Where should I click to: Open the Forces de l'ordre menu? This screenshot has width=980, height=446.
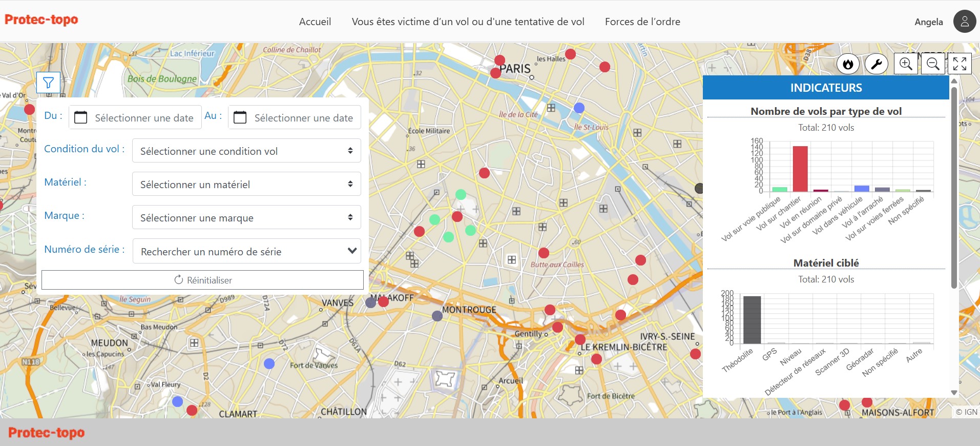click(642, 22)
